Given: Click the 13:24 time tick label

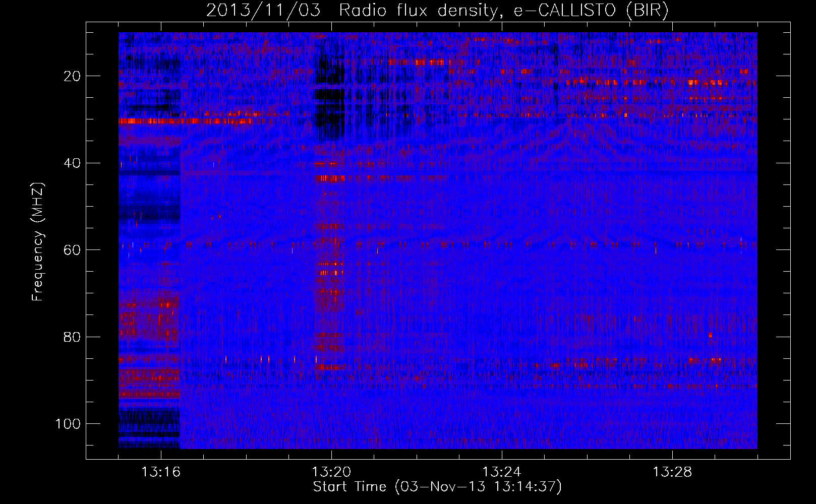Looking at the screenshot, I should point(502,472).
